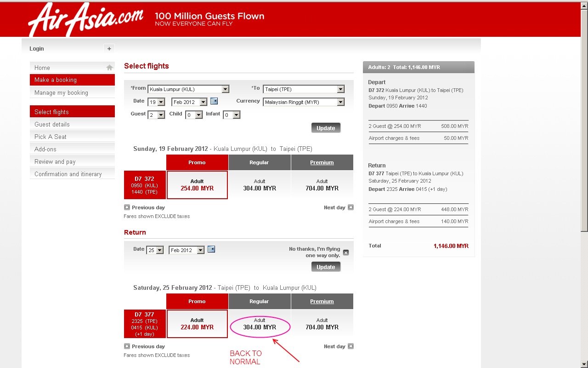Click the depart Previous day arrow icon

pyautogui.click(x=127, y=207)
